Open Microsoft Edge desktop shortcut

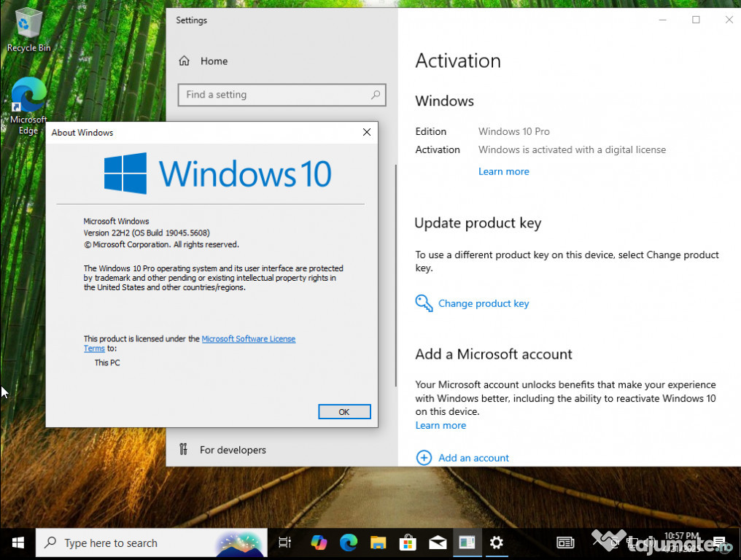pyautogui.click(x=28, y=106)
